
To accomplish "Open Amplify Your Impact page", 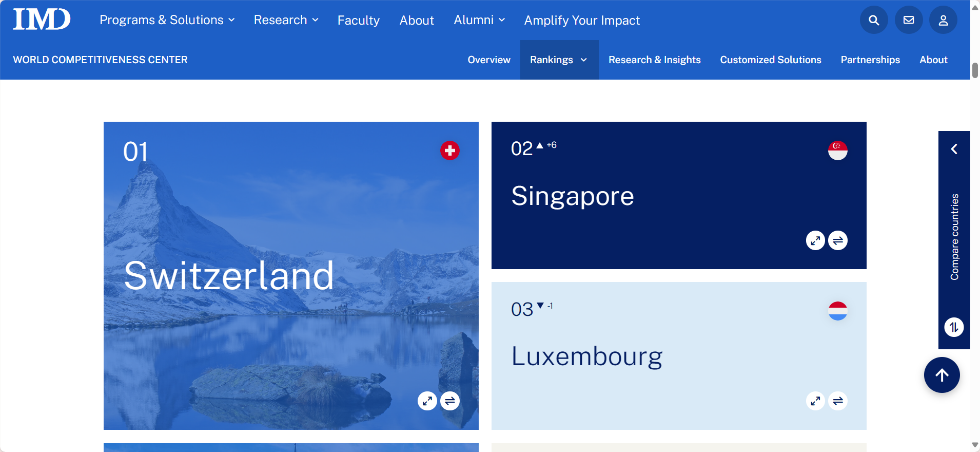I will click(582, 20).
